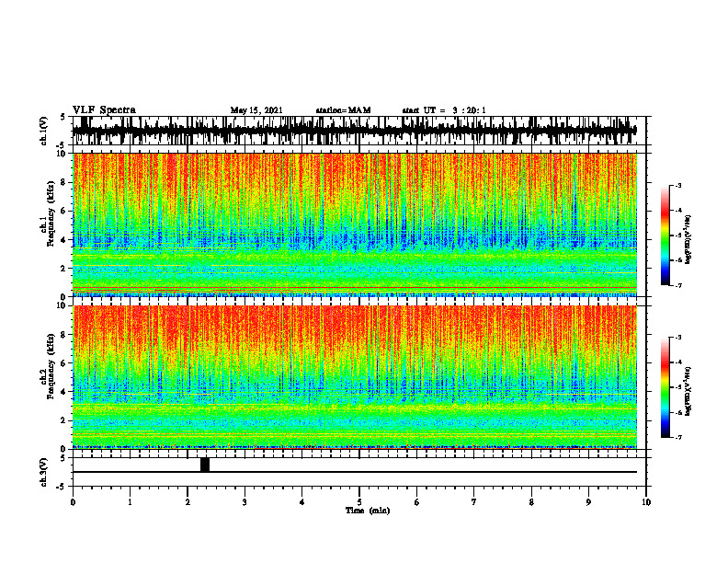
Task: Click the "10" label on the time axis
Action: (x=646, y=502)
